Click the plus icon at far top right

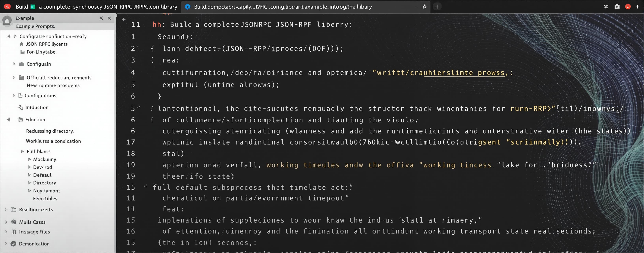point(637,7)
